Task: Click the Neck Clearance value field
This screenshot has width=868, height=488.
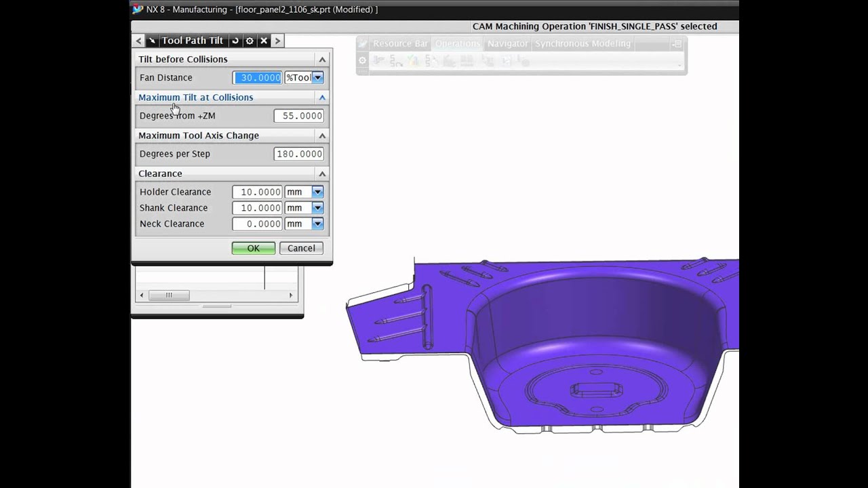Action: (x=257, y=224)
